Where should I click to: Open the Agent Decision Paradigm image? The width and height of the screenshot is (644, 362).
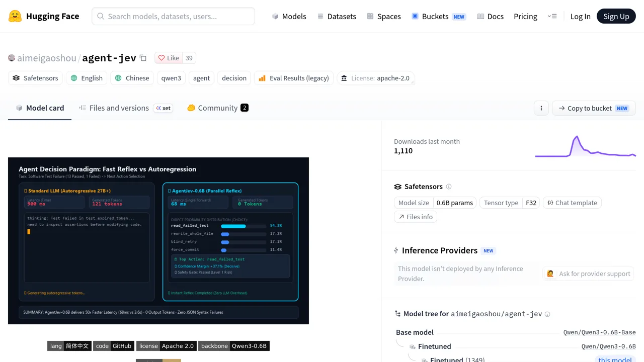tap(158, 241)
